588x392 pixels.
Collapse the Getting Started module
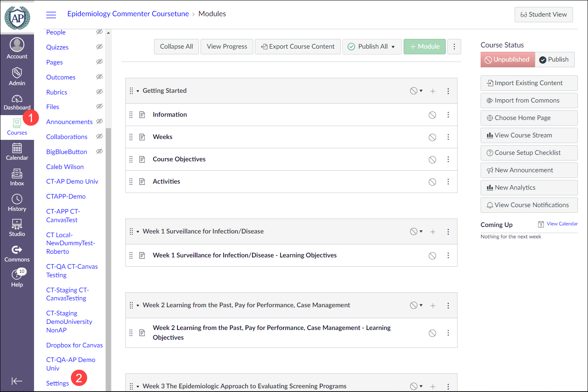(x=138, y=91)
